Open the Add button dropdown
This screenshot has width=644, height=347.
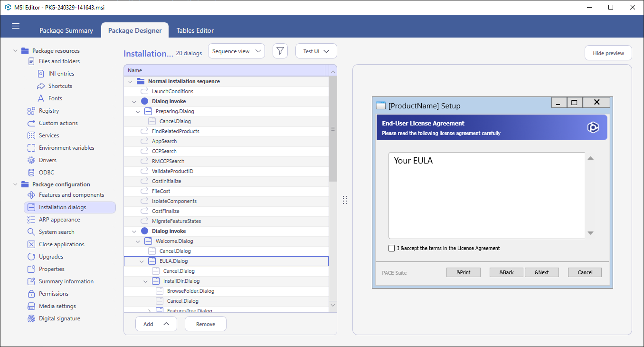(156, 324)
